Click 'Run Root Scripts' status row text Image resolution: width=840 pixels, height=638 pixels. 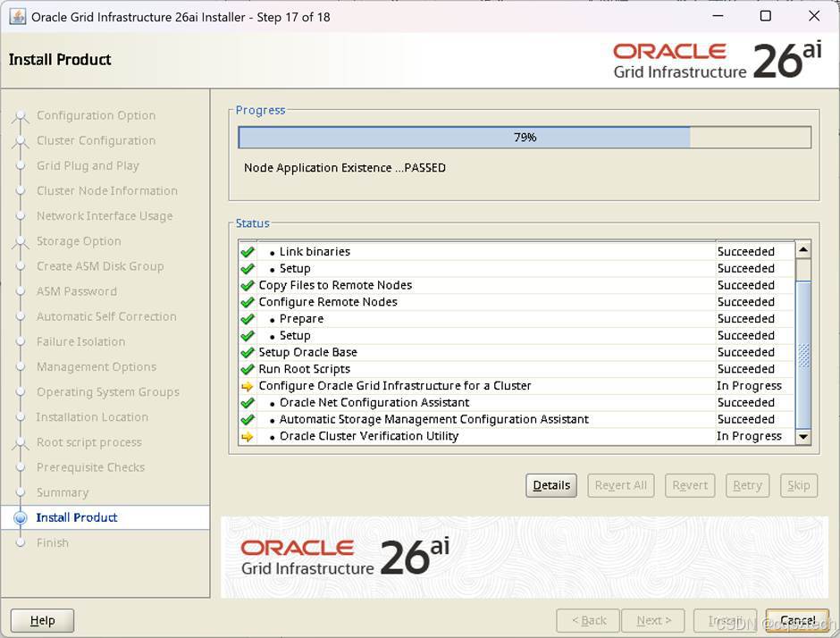tap(305, 369)
